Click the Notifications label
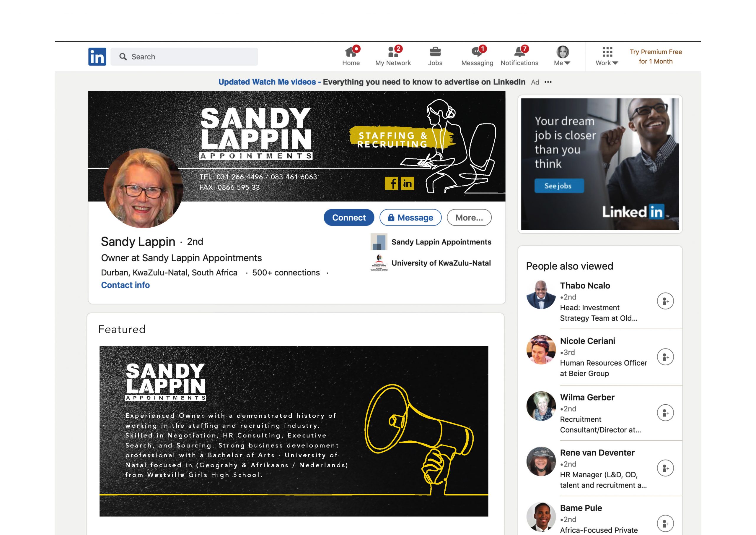 point(519,63)
